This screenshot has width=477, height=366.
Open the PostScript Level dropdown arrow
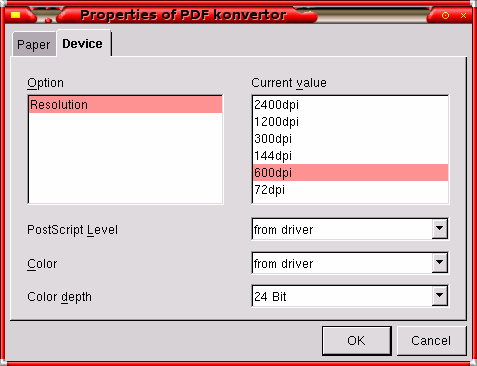440,229
